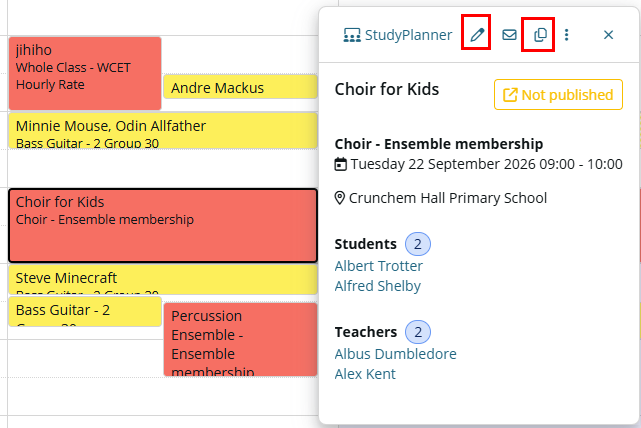
Task: Open the three-dot more options menu
Action: (566, 35)
